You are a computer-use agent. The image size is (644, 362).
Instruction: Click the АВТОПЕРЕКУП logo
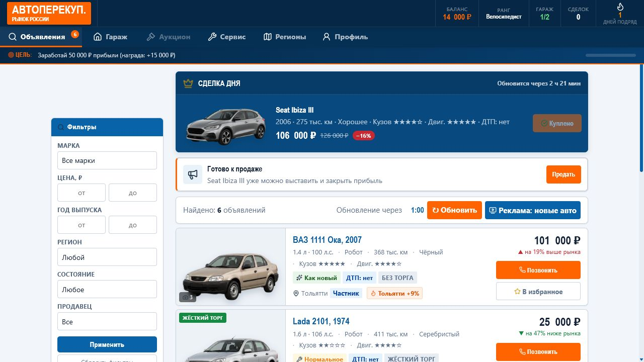click(49, 13)
